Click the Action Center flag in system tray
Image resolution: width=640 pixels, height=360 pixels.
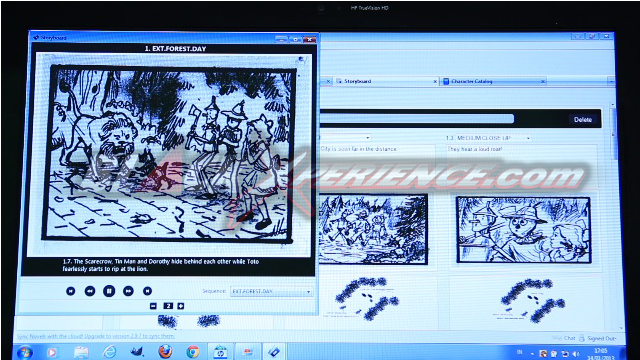[554, 354]
